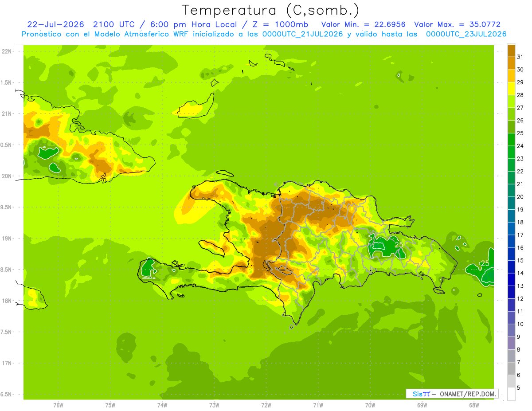Pick the legend swatch between 29 and 30
Screen dimensions: 532x411
click(511, 76)
